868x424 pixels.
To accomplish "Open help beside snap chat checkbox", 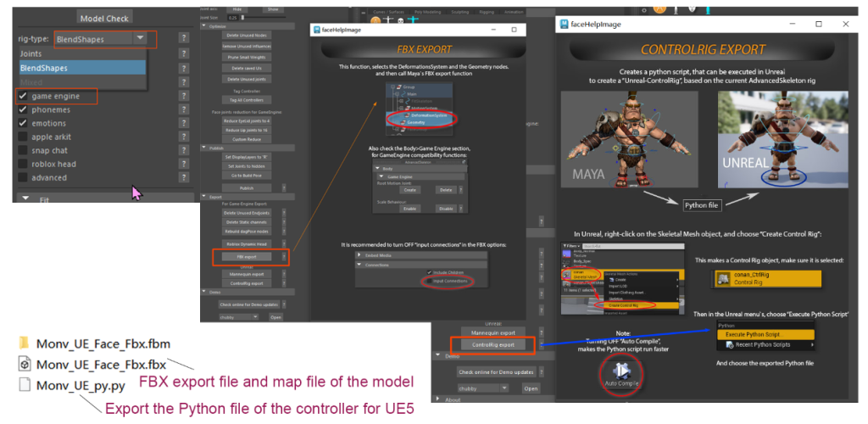I will 184,151.
